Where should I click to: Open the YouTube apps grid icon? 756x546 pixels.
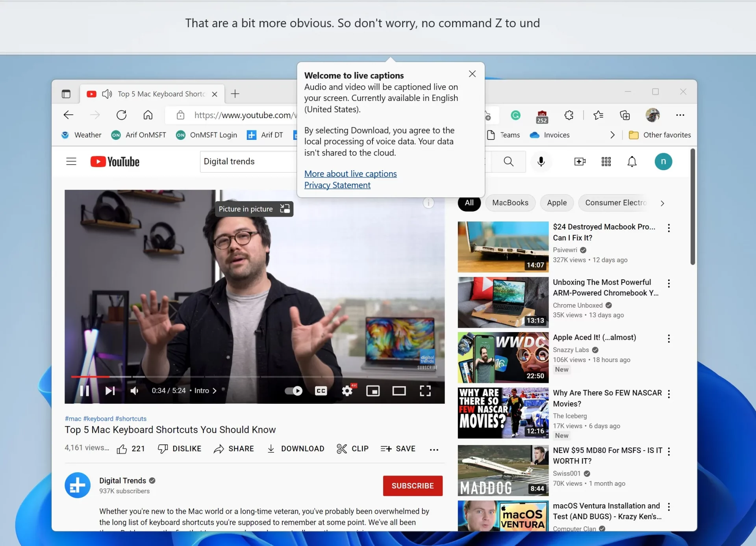point(606,162)
